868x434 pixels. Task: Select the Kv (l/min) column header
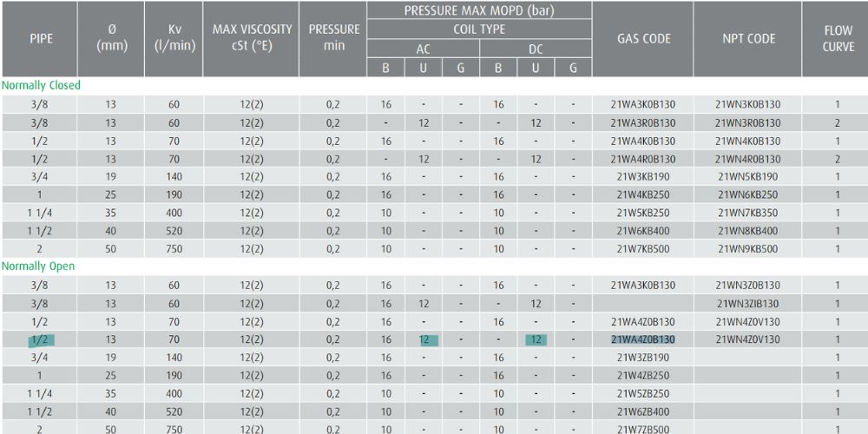(174, 39)
